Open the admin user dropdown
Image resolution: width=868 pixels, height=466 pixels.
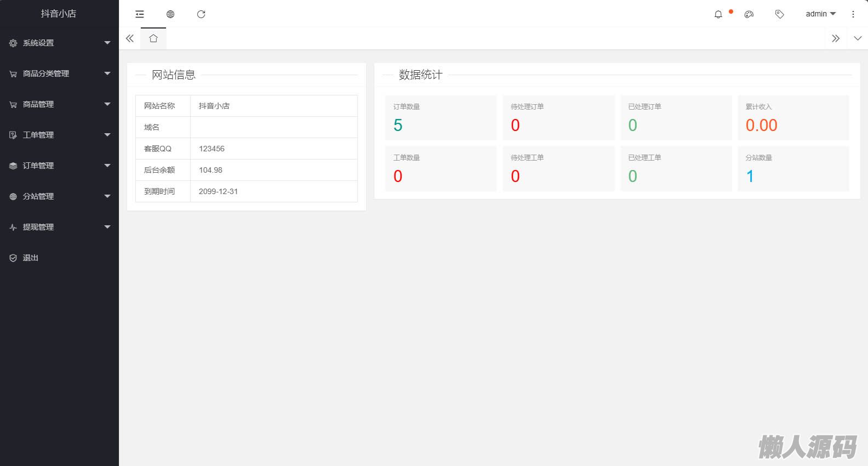pyautogui.click(x=821, y=14)
